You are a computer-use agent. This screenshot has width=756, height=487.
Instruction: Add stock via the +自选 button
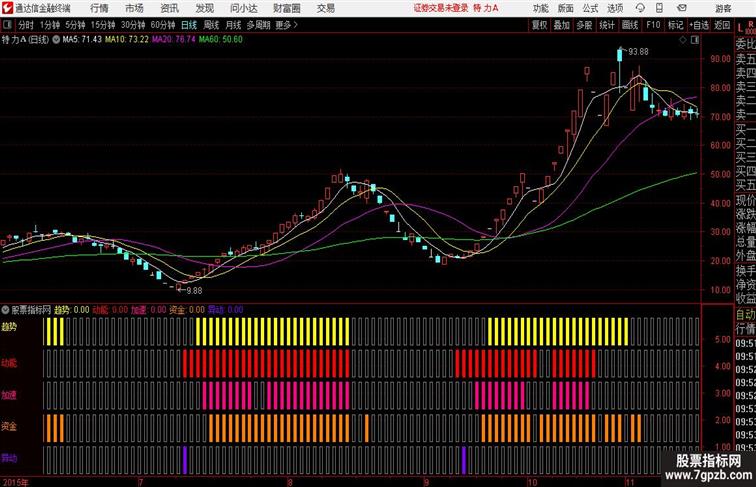point(699,25)
